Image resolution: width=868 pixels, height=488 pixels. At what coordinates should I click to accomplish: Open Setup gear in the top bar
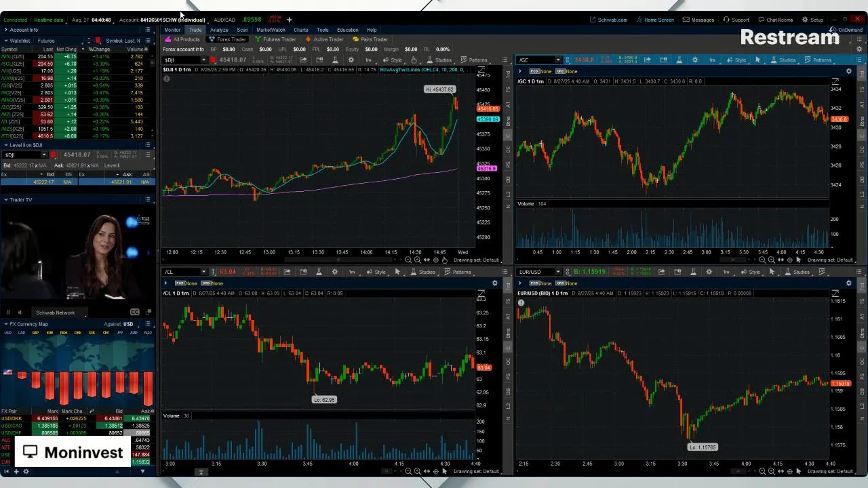coord(813,20)
